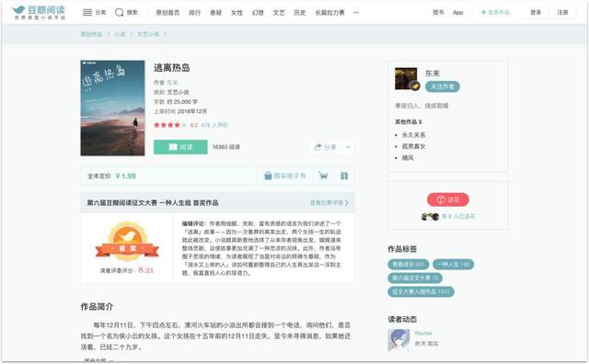Select the 女性 category in navigation
This screenshot has height=364, width=589.
237,12
